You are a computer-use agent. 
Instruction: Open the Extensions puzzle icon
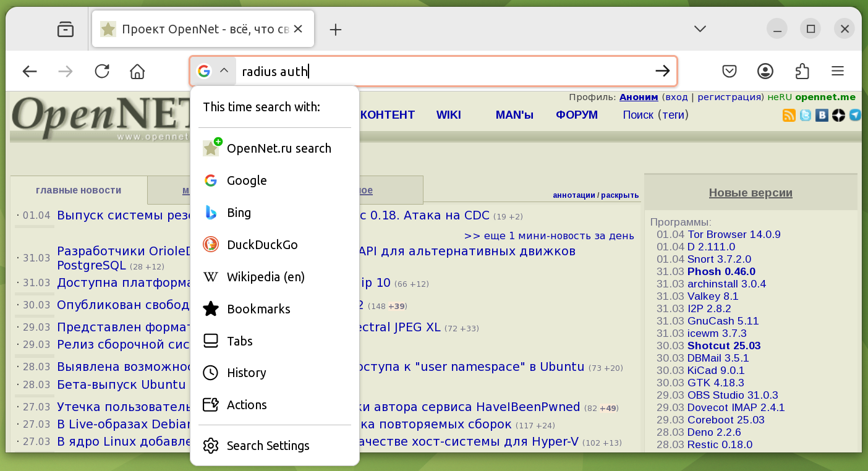(802, 71)
